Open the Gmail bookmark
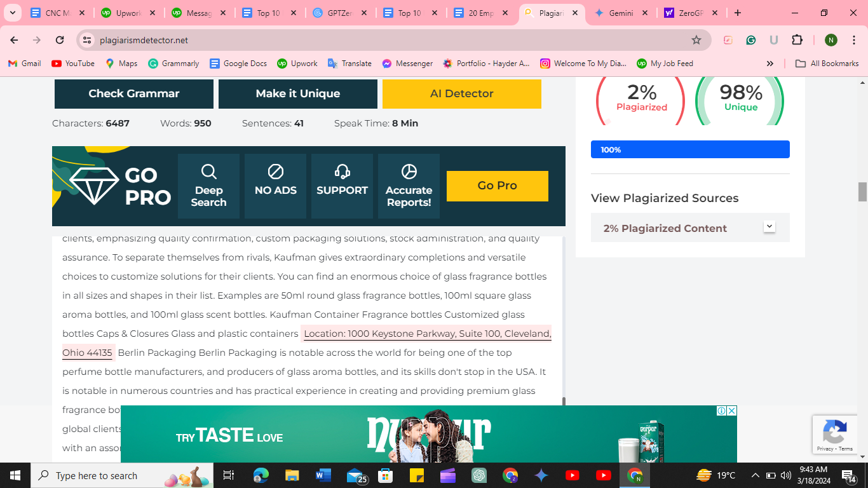 pos(24,64)
